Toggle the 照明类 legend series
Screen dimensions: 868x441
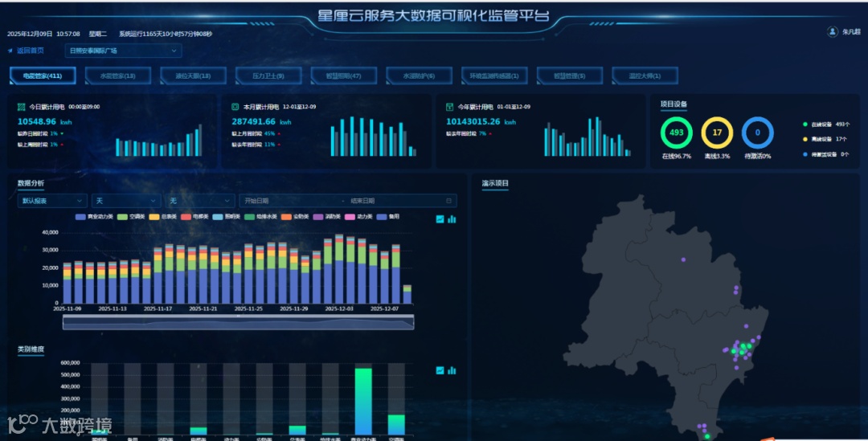click(227, 217)
